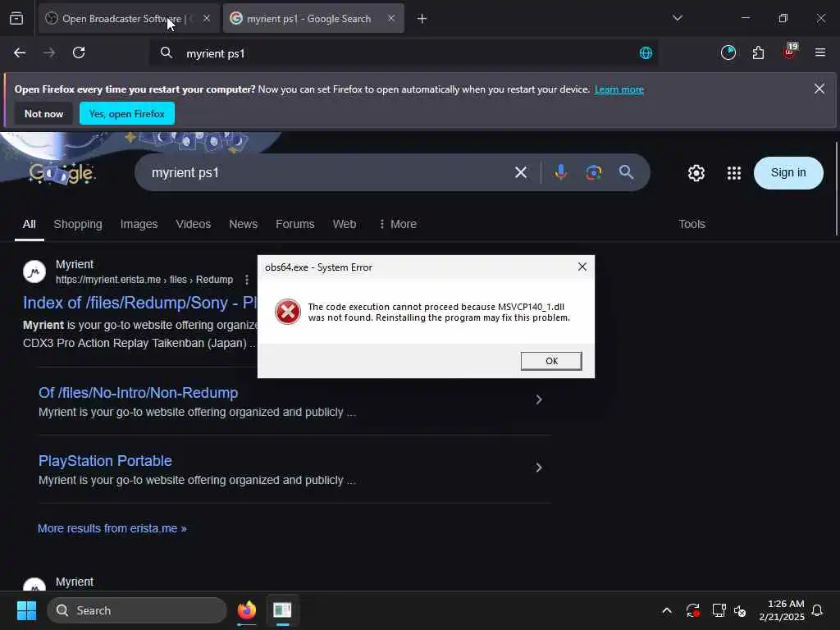840x630 pixels.
Task: Open the Google apps grid
Action: 734,173
